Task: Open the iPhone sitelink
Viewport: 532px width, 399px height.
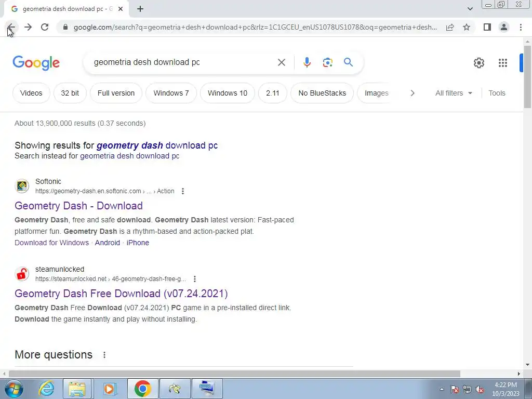Action: (x=138, y=243)
